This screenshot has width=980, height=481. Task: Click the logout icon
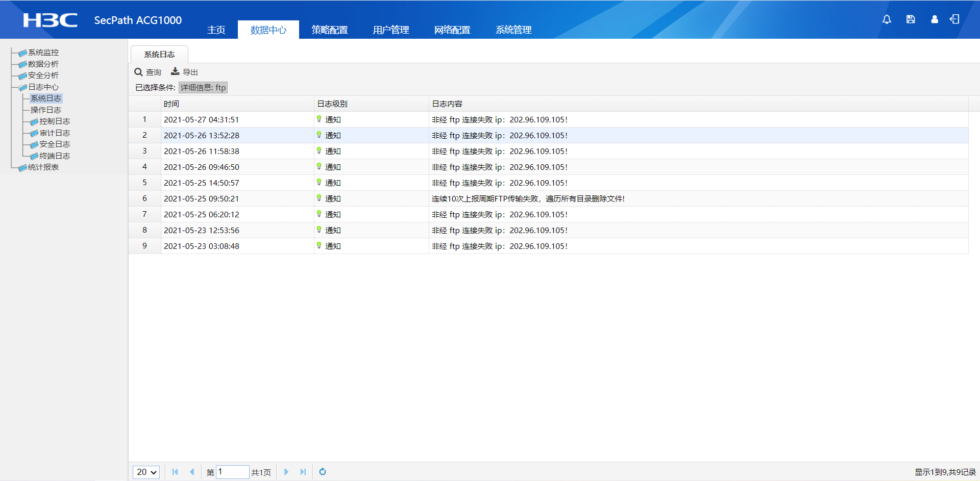pyautogui.click(x=954, y=19)
